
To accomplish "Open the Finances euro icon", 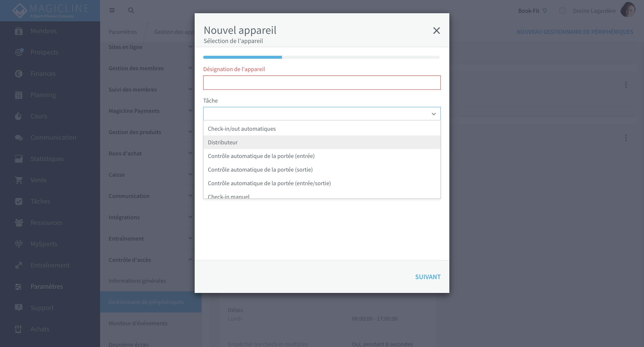I will [x=19, y=74].
